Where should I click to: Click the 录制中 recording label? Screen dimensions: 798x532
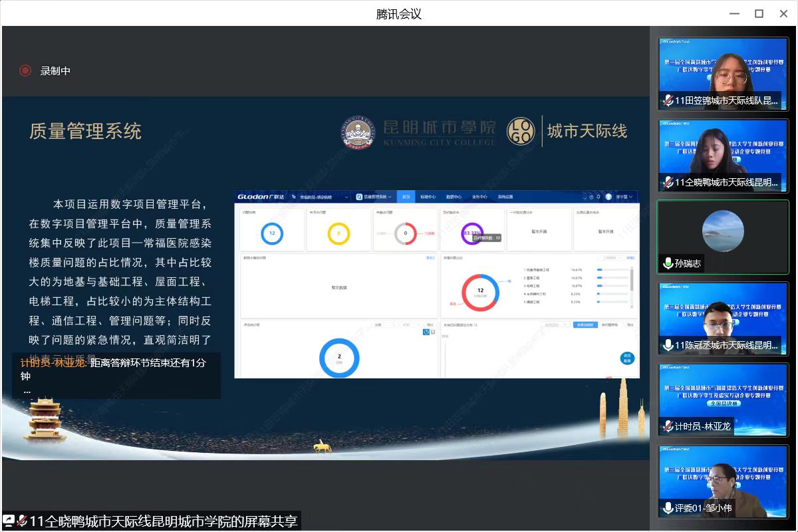coord(55,70)
